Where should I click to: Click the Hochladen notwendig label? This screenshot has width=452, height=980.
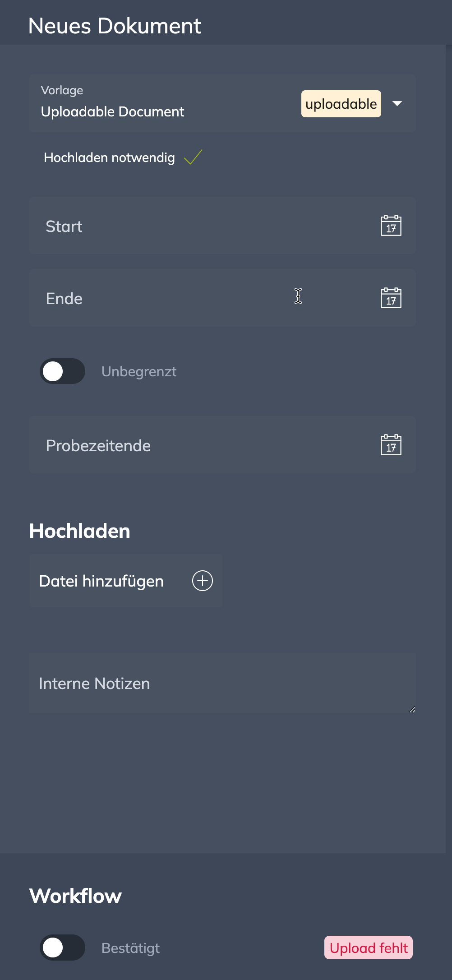point(109,157)
